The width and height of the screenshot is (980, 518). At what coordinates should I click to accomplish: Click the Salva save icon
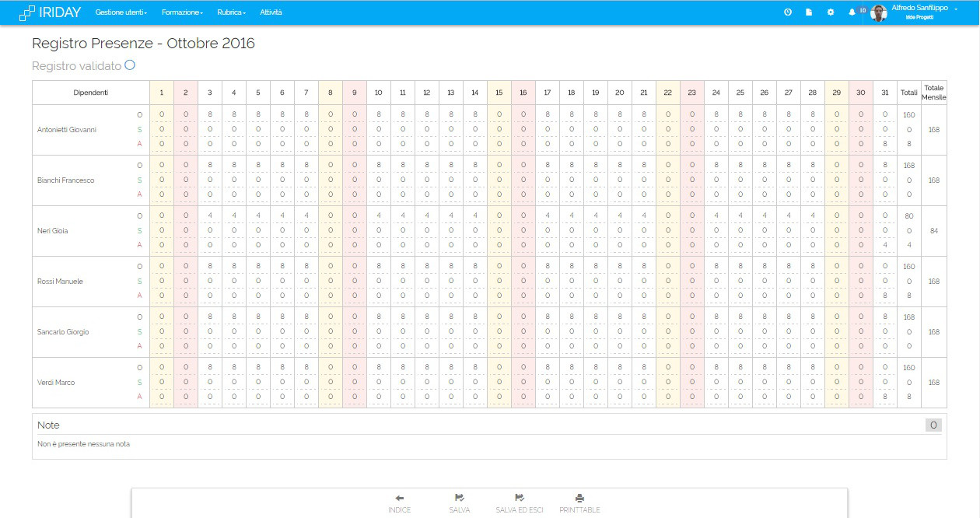[x=459, y=498]
